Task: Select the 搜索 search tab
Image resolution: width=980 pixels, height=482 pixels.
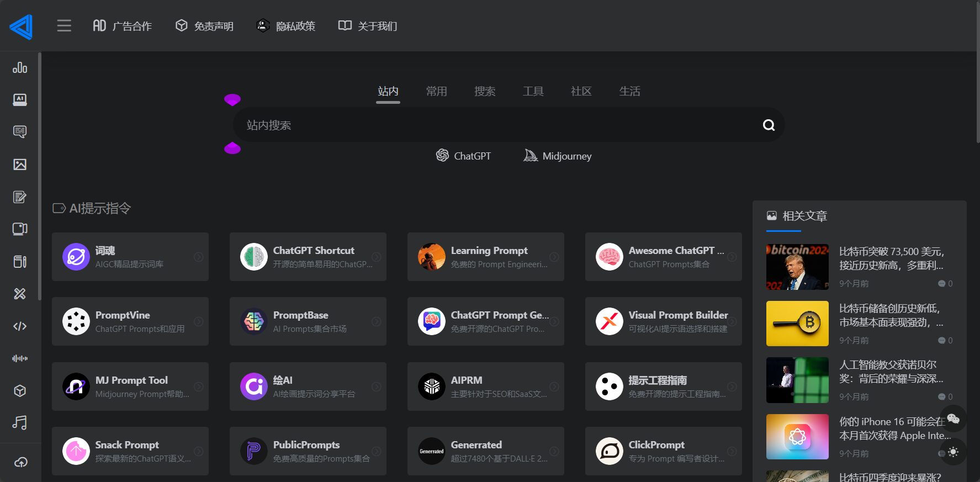Action: click(485, 91)
